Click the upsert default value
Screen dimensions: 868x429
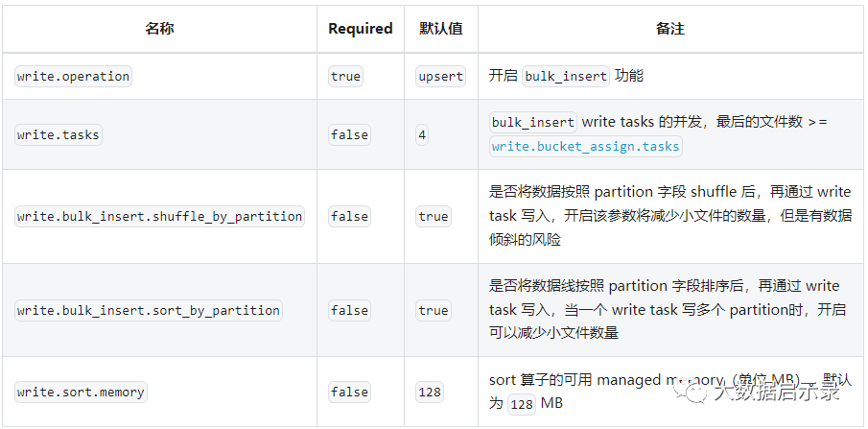coord(441,77)
